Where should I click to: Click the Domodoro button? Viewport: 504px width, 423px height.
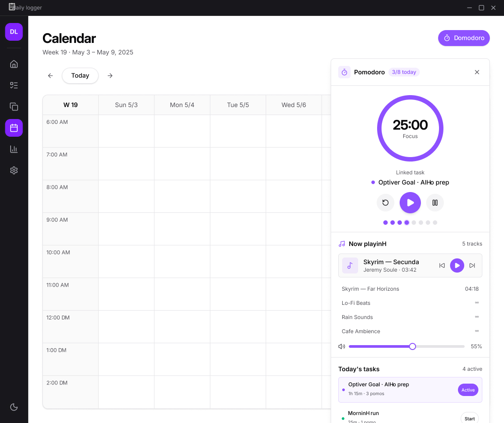(464, 38)
